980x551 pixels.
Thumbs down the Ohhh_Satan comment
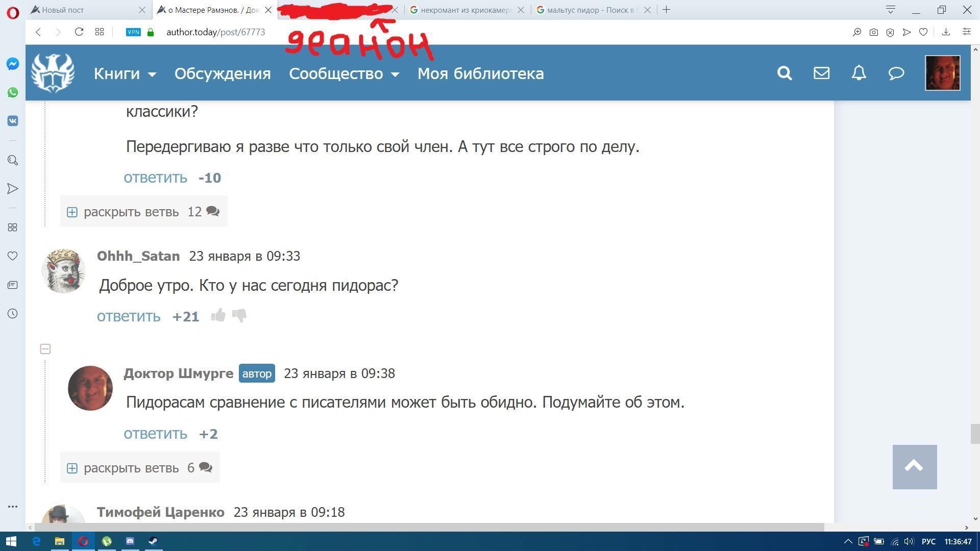[239, 315]
